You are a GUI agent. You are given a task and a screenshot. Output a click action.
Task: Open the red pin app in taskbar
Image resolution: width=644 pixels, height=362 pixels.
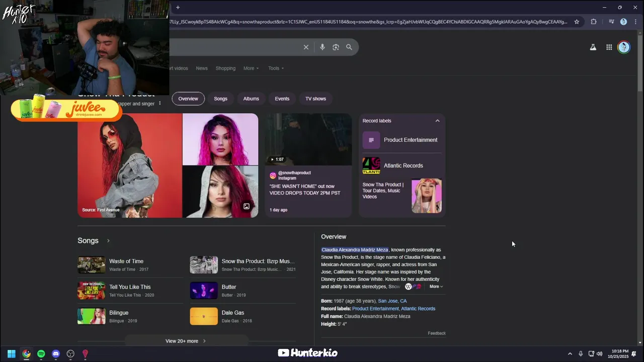[x=85, y=354]
